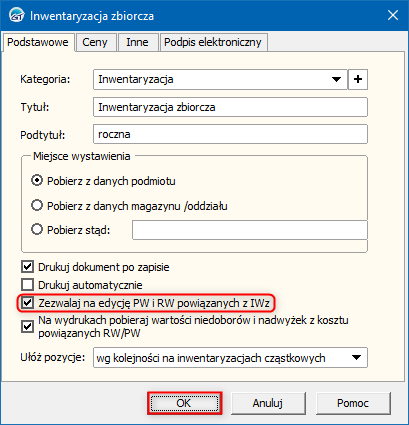Go to Podpis elektroniczny tab
This screenshot has width=409, height=425.
[x=213, y=42]
